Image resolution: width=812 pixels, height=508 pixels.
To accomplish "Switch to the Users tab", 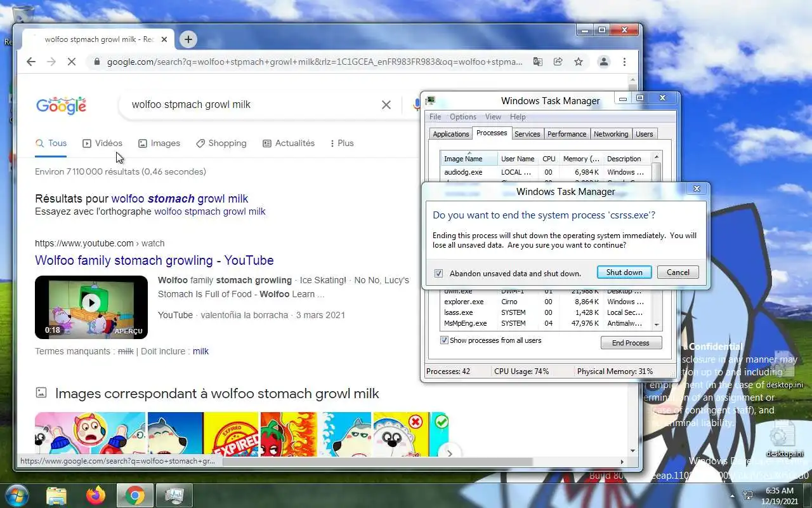I will [x=645, y=134].
